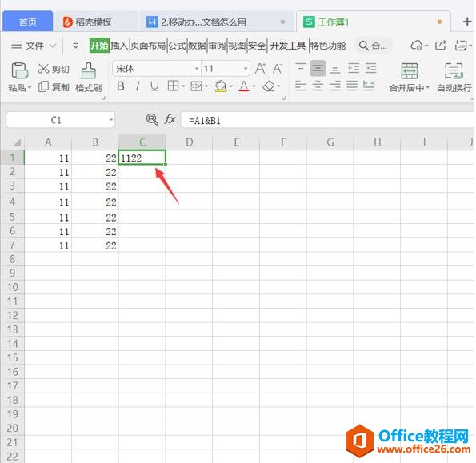Decrease font size with small A

pyautogui.click(x=277, y=69)
